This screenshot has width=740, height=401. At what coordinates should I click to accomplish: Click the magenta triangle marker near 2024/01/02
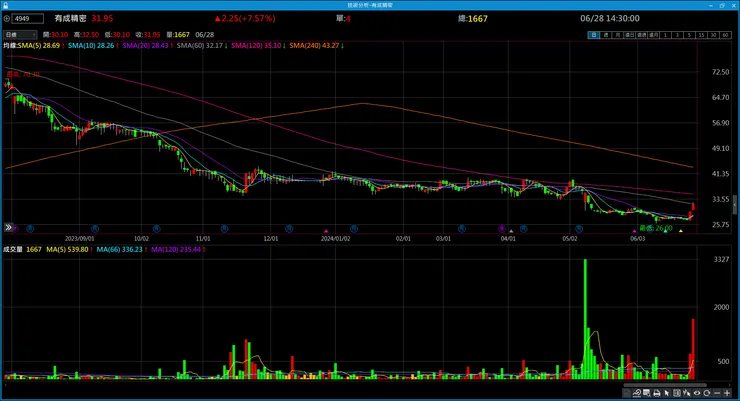point(326,231)
